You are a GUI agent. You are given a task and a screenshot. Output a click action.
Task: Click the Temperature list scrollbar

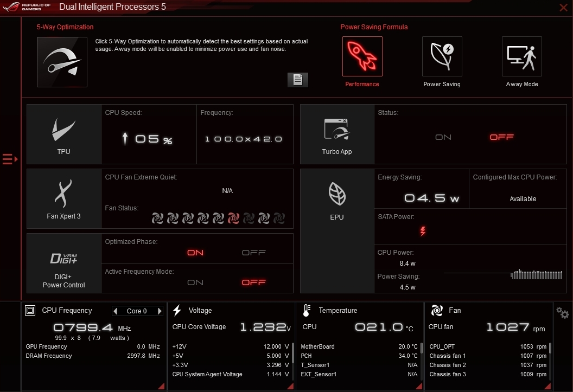point(422,348)
